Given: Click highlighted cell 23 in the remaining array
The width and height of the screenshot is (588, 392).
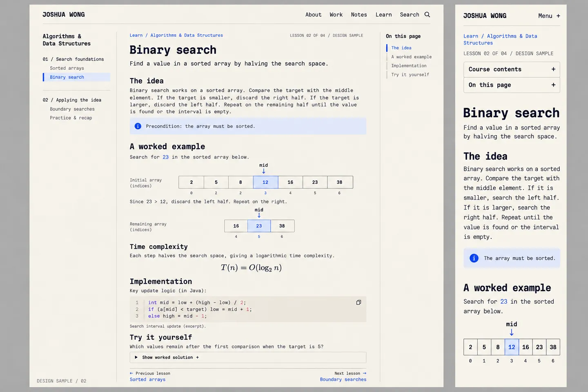Looking at the screenshot, I should (x=259, y=226).
